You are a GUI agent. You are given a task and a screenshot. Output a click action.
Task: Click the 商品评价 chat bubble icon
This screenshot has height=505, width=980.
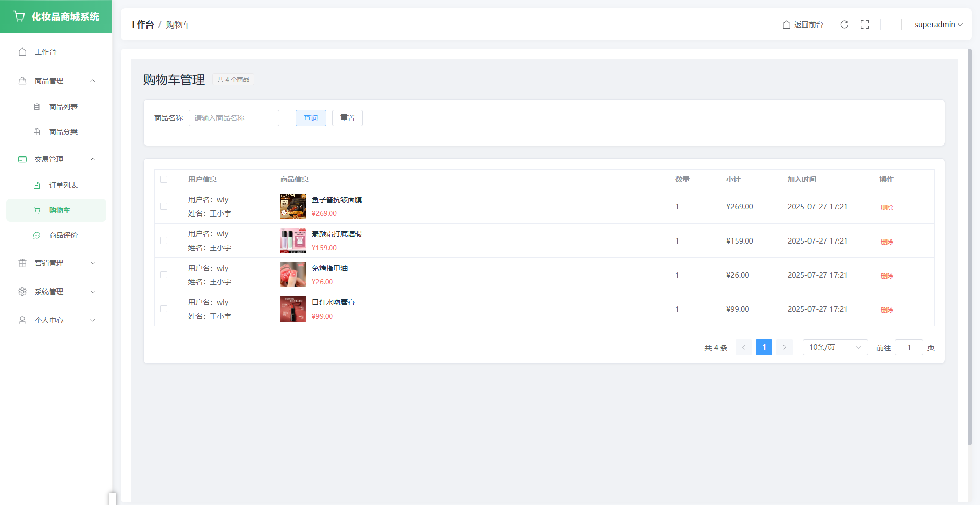37,235
